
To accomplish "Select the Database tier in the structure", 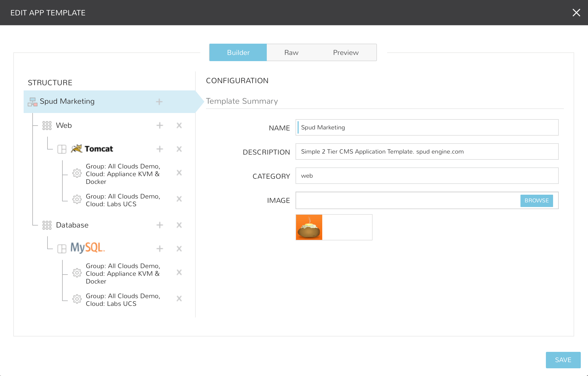I will tap(72, 225).
